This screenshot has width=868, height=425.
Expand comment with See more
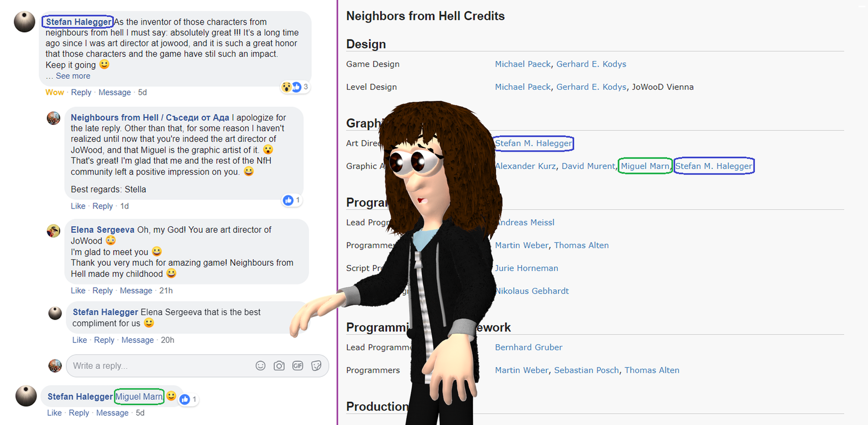[x=73, y=76]
